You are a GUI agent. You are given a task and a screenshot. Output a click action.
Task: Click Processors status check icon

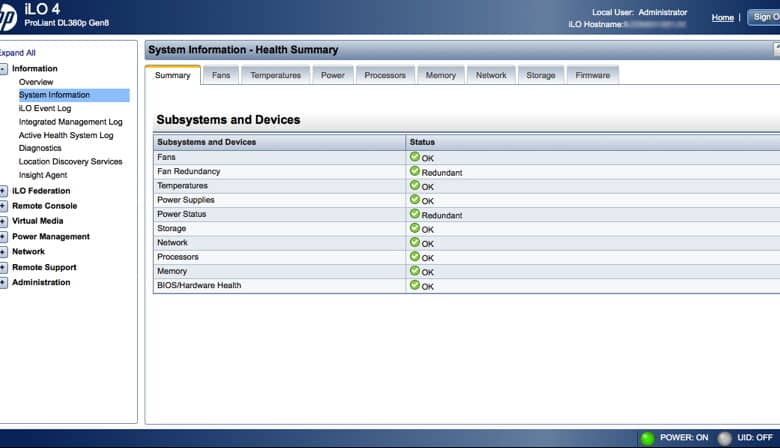[414, 257]
